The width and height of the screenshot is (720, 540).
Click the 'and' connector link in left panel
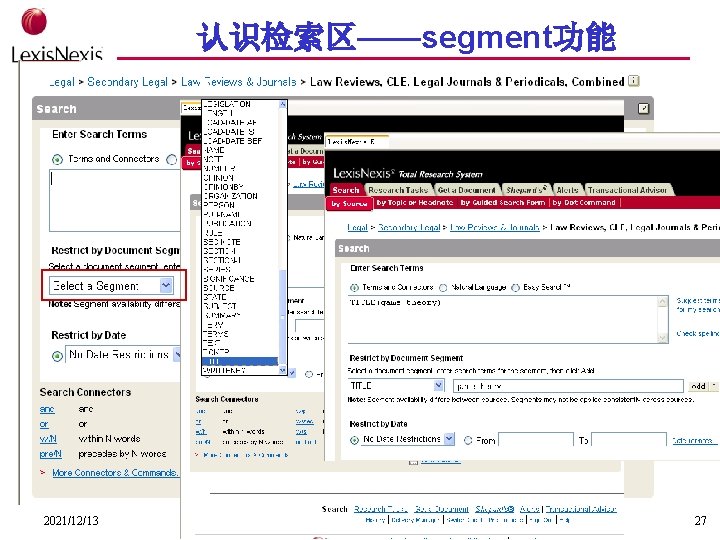pos(47,409)
